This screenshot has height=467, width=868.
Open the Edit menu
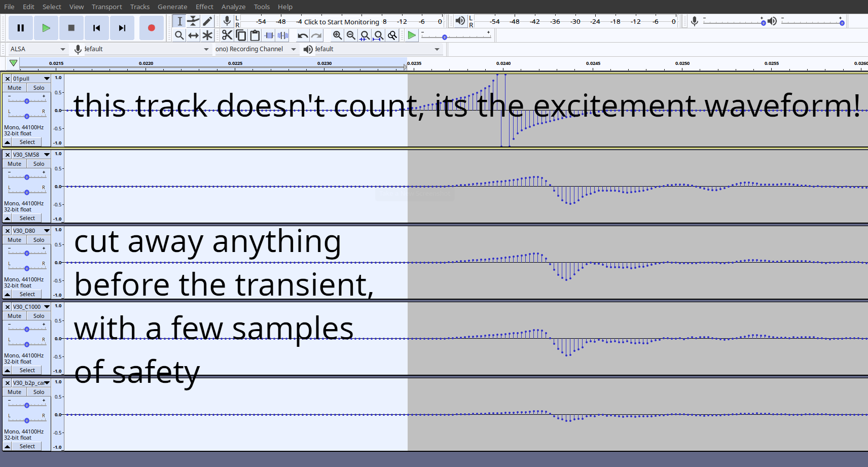tap(28, 7)
